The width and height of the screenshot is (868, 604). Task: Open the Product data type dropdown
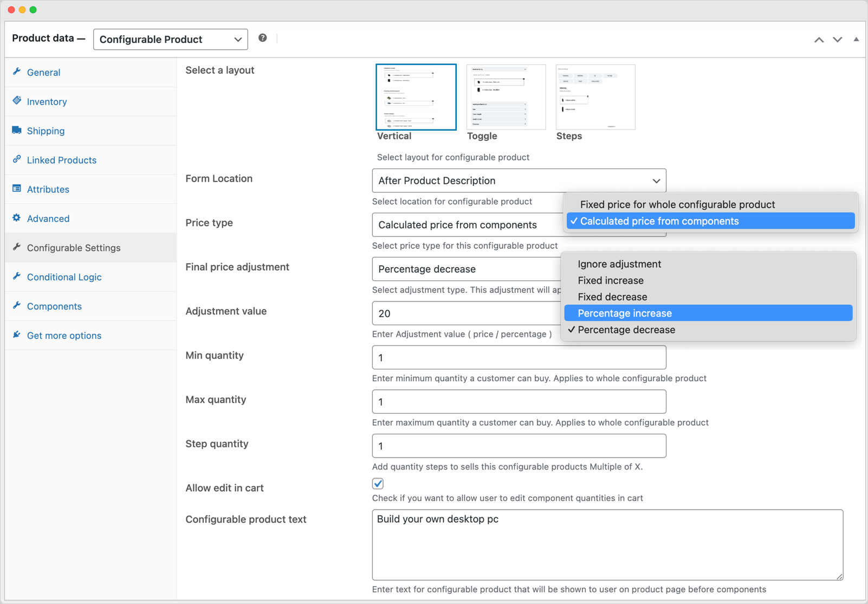click(x=170, y=40)
